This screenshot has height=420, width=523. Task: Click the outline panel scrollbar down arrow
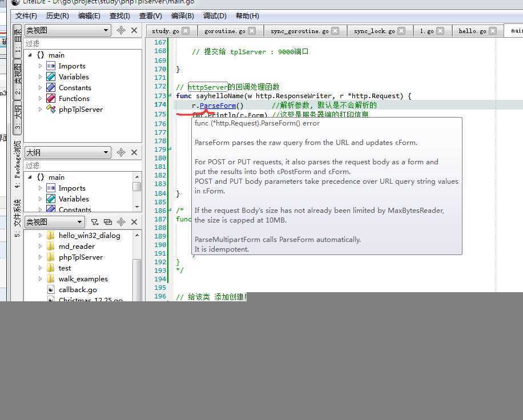(137, 207)
